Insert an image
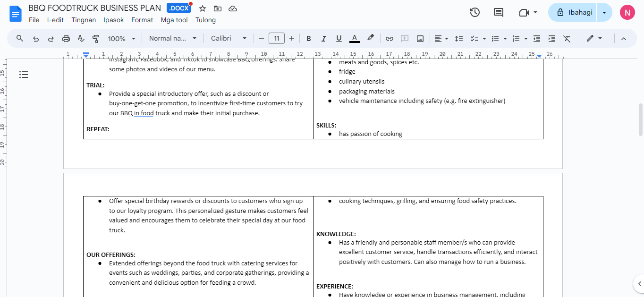Image resolution: width=644 pixels, height=297 pixels. point(420,39)
